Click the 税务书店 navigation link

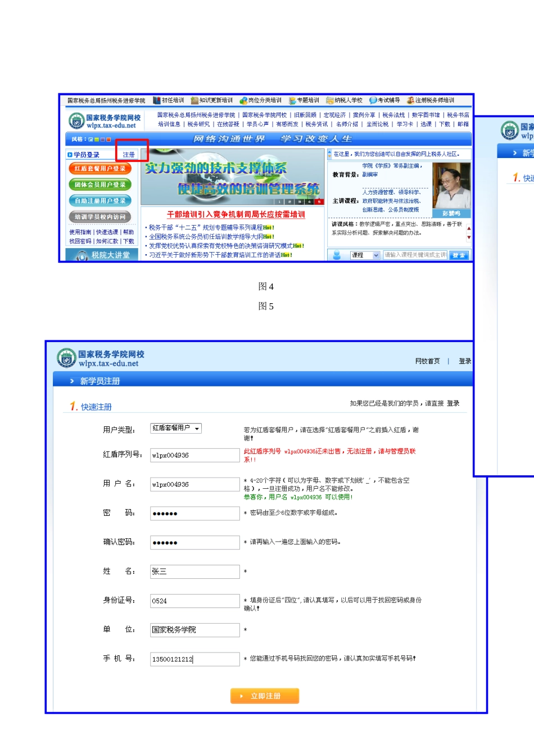(x=458, y=115)
